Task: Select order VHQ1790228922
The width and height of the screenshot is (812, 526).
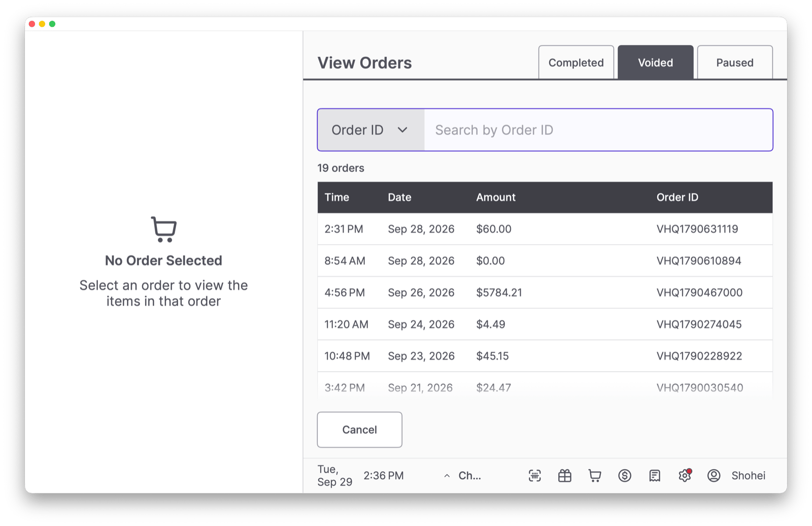Action: (545, 356)
